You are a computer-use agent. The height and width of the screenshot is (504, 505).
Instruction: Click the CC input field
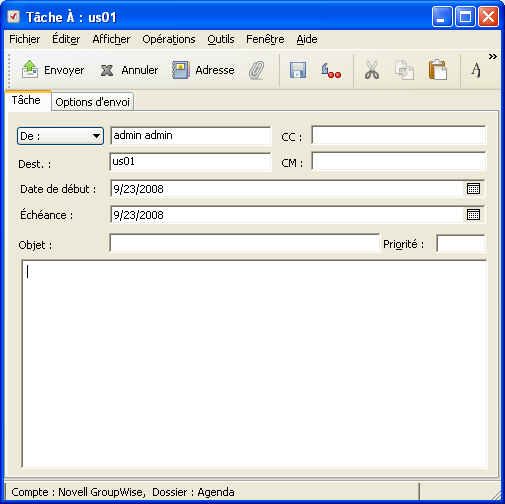pyautogui.click(x=399, y=135)
